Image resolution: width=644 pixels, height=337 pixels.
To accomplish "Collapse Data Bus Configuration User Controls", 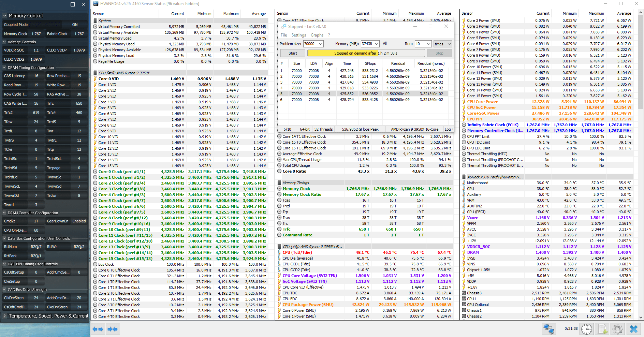I will tap(5, 238).
